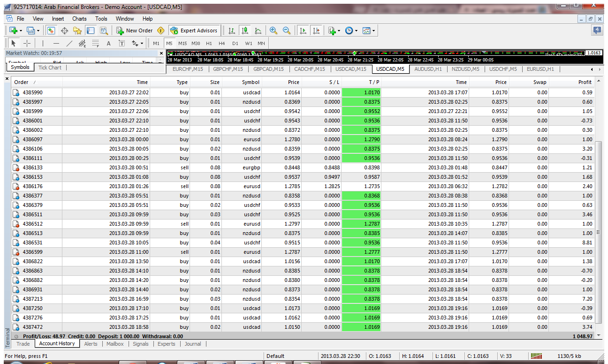
Task: Open the Templates dropdown arrow
Action: (374, 30)
